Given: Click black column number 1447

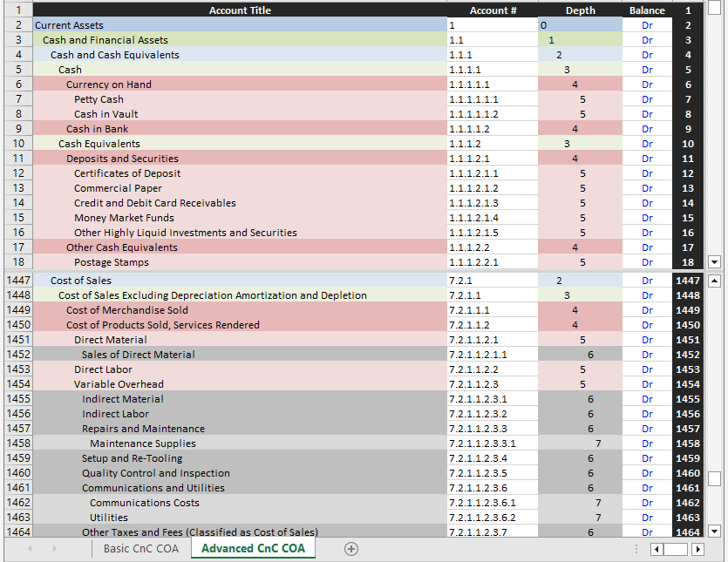Looking at the screenshot, I should coord(688,281).
